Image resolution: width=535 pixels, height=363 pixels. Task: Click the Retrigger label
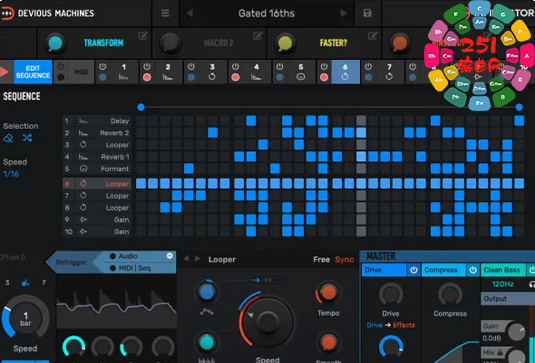(71, 262)
